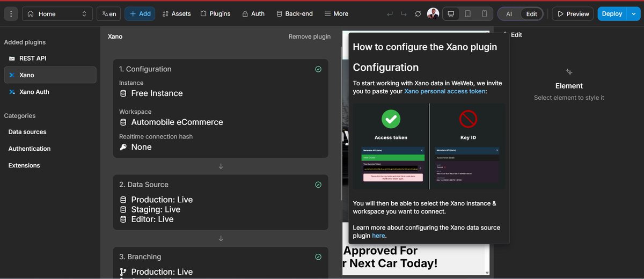
Task: Open the More menu
Action: (x=336, y=14)
